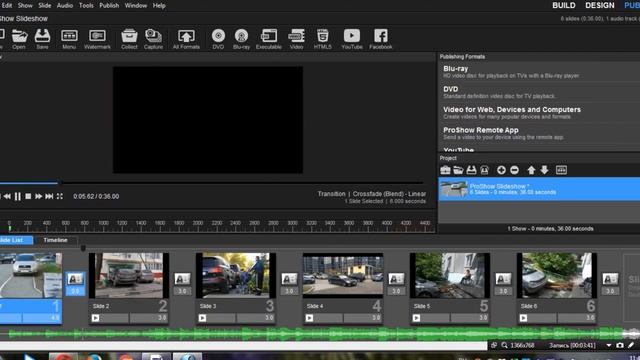
Task: Select Video for Web, Devices and Computers
Action: click(539, 113)
